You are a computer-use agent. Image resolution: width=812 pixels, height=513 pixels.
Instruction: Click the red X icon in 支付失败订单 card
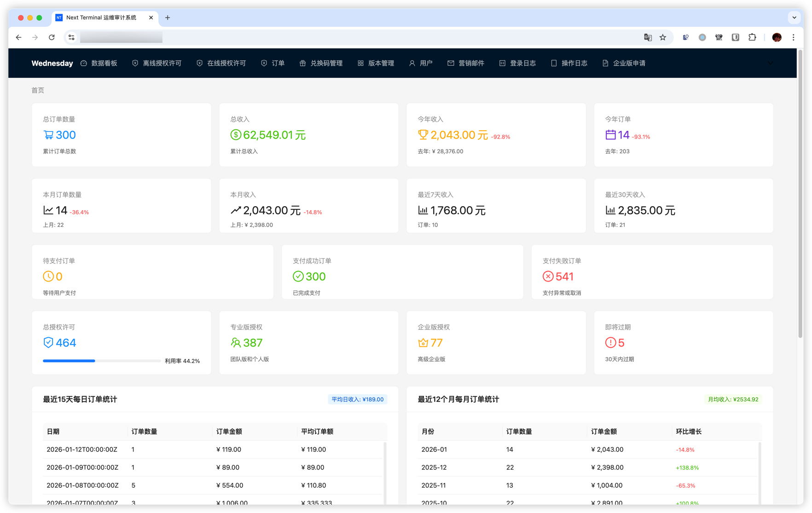pyautogui.click(x=548, y=277)
